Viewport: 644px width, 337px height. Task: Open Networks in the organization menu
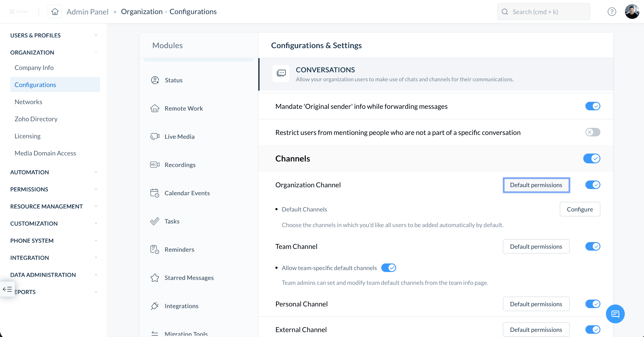point(28,102)
